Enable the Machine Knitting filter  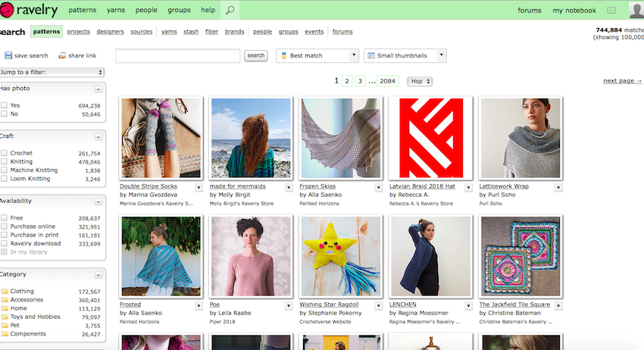4,170
